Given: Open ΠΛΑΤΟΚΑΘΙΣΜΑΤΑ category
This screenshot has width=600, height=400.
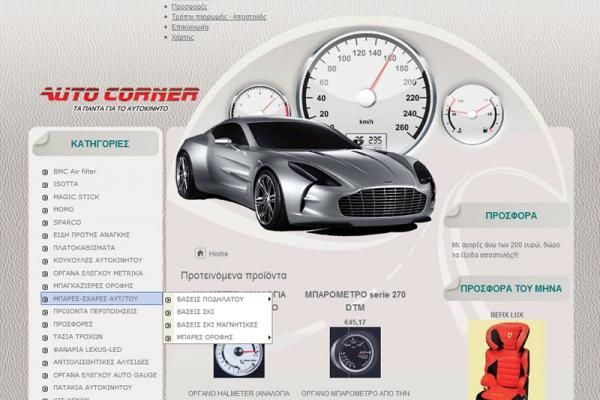Looking at the screenshot, I should pyautogui.click(x=84, y=248).
